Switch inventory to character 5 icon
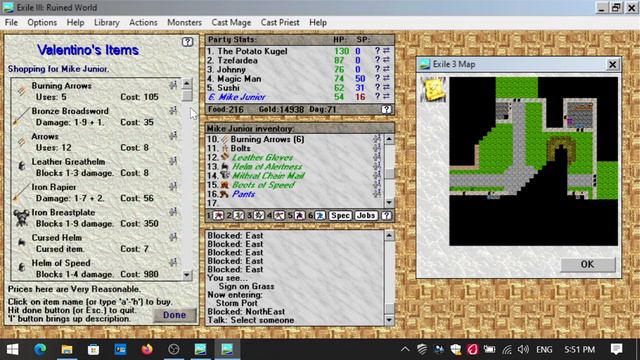 coord(300,216)
